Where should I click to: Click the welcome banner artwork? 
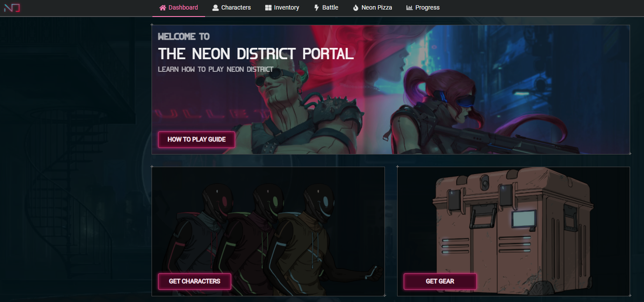[x=391, y=90]
